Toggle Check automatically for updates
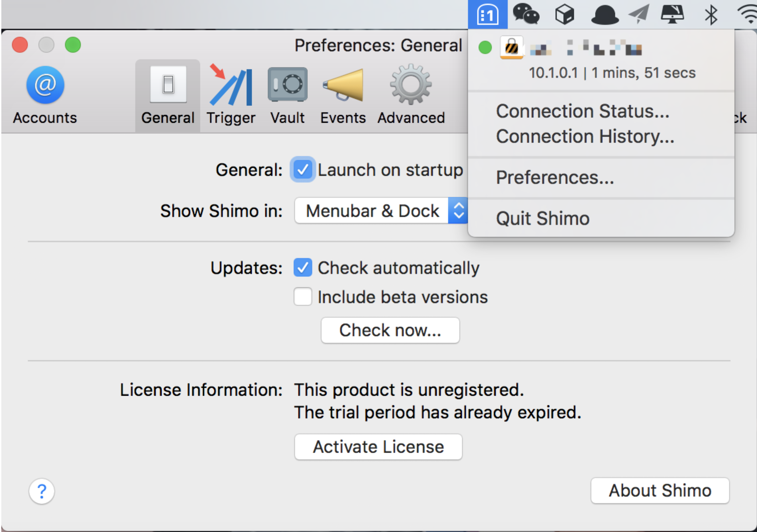The height and width of the screenshot is (532, 757). (303, 267)
